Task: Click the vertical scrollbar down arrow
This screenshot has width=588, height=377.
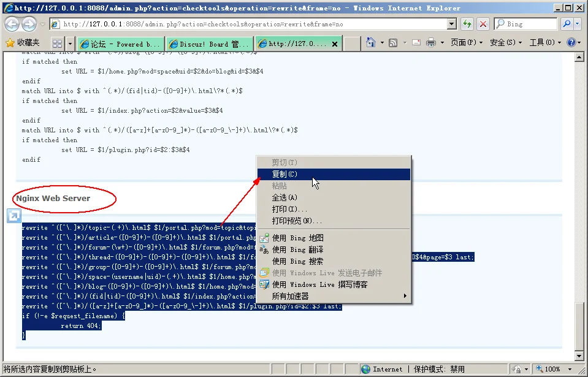Action: point(579,356)
